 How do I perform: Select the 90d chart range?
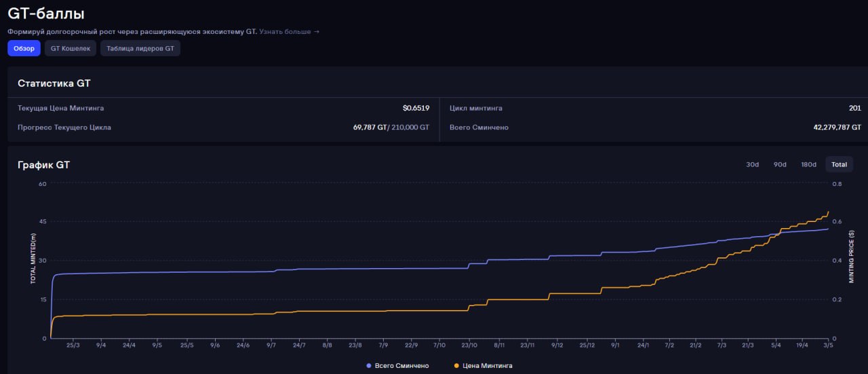click(x=780, y=164)
